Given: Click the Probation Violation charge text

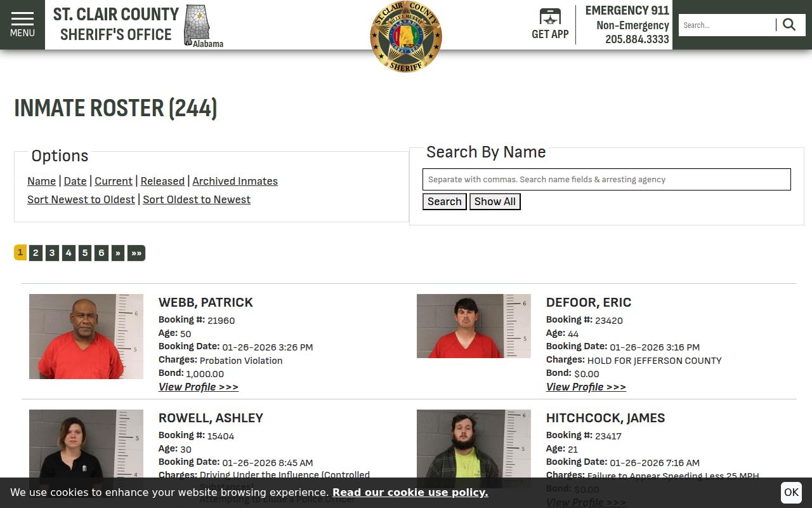Looking at the screenshot, I should click(241, 361).
